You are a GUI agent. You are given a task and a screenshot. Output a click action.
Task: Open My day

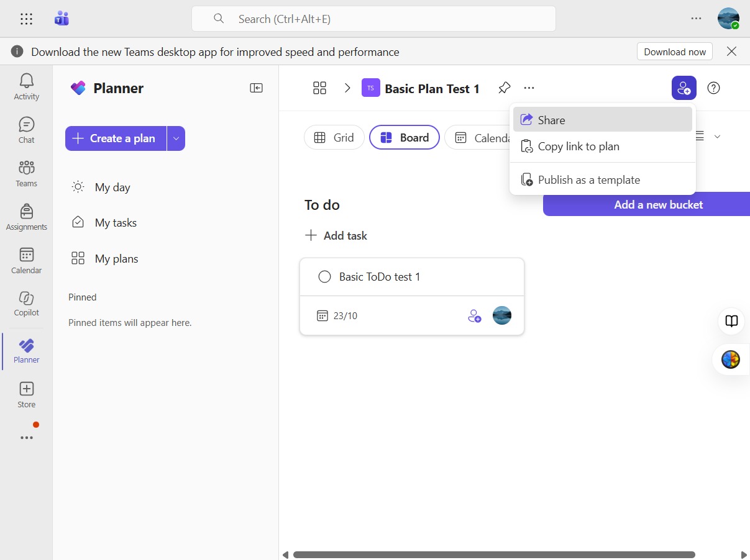pos(101,187)
